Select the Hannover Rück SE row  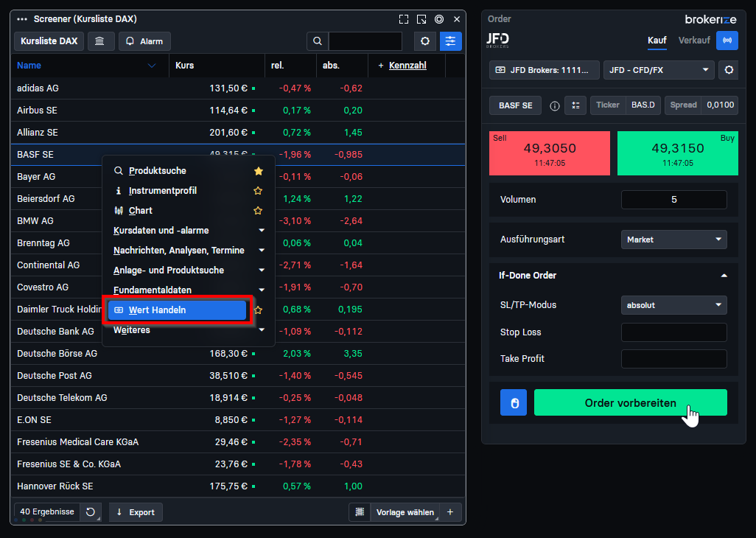(x=238, y=486)
